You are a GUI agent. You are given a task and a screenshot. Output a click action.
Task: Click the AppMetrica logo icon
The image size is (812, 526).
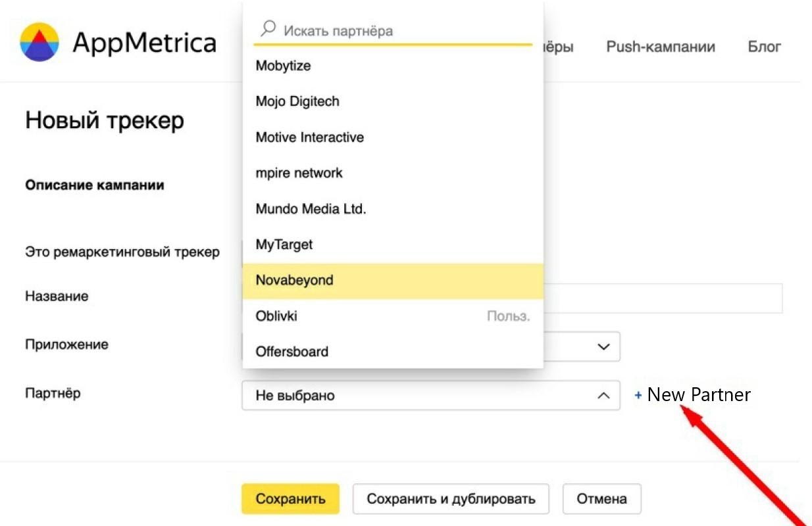(x=39, y=42)
